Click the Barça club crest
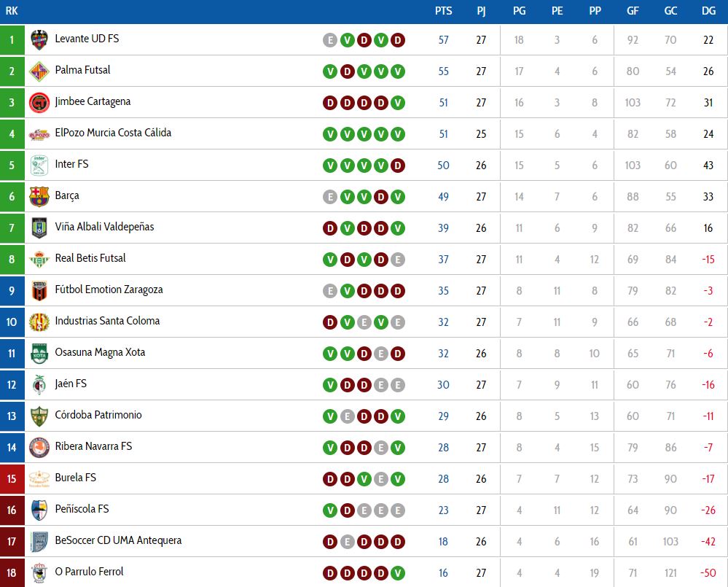The image size is (728, 587). pyautogui.click(x=39, y=196)
